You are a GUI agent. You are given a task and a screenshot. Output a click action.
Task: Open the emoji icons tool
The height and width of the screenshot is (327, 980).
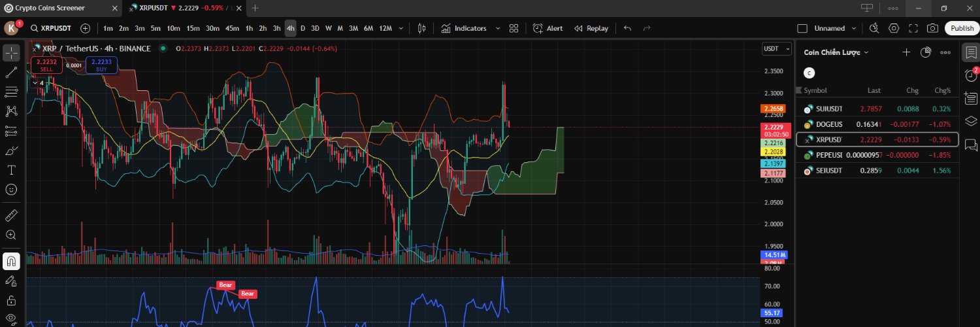coord(11,189)
